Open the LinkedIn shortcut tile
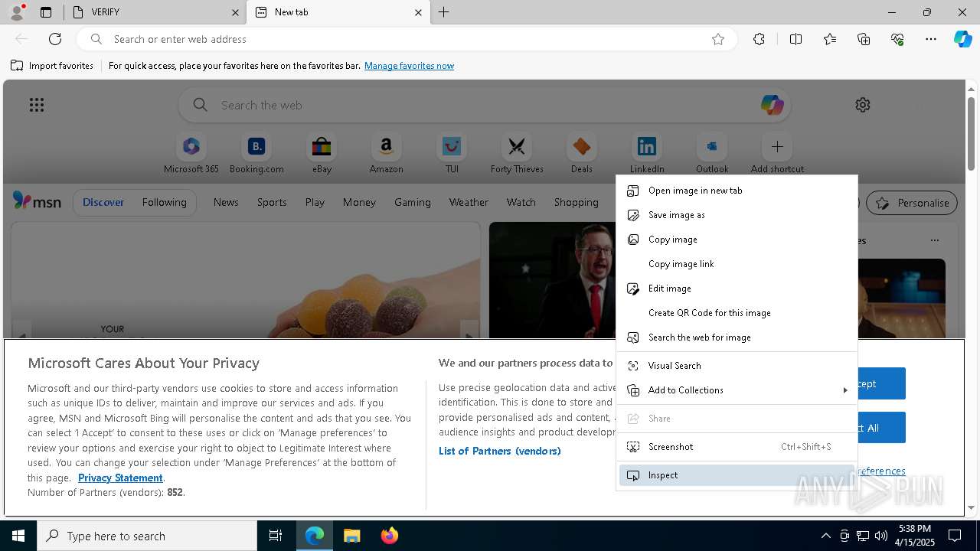 [647, 154]
